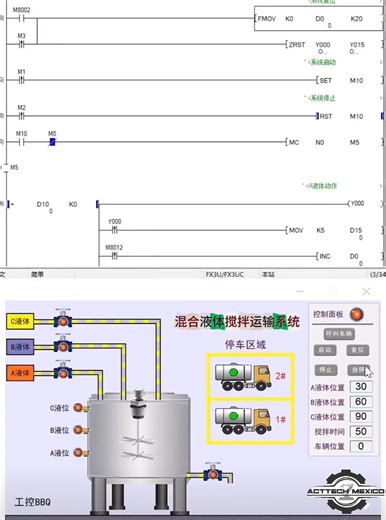Select the D10 equals K0 compare contact

[53, 204]
